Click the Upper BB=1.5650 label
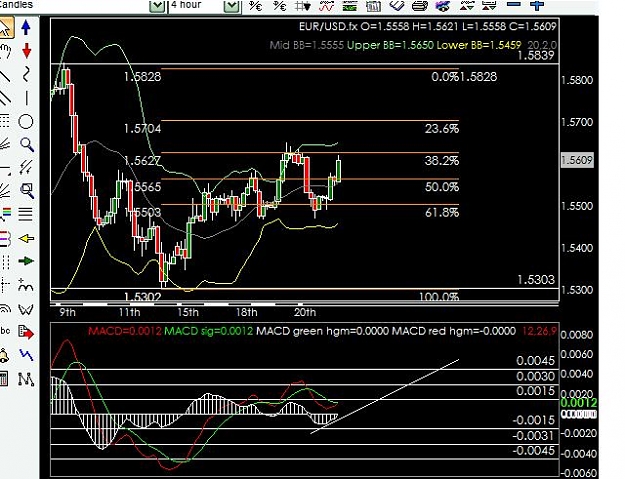The width and height of the screenshot is (625, 479). (x=390, y=45)
